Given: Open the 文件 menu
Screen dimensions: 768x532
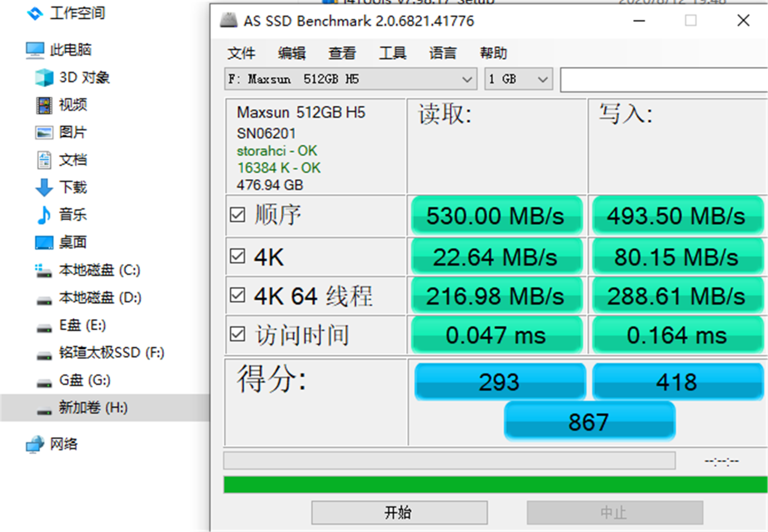Looking at the screenshot, I should click(241, 53).
